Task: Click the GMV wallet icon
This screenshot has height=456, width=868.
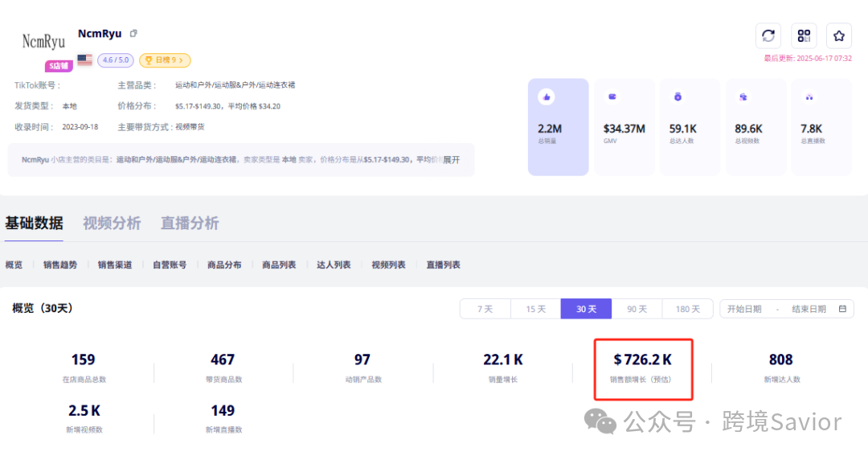Action: click(612, 97)
